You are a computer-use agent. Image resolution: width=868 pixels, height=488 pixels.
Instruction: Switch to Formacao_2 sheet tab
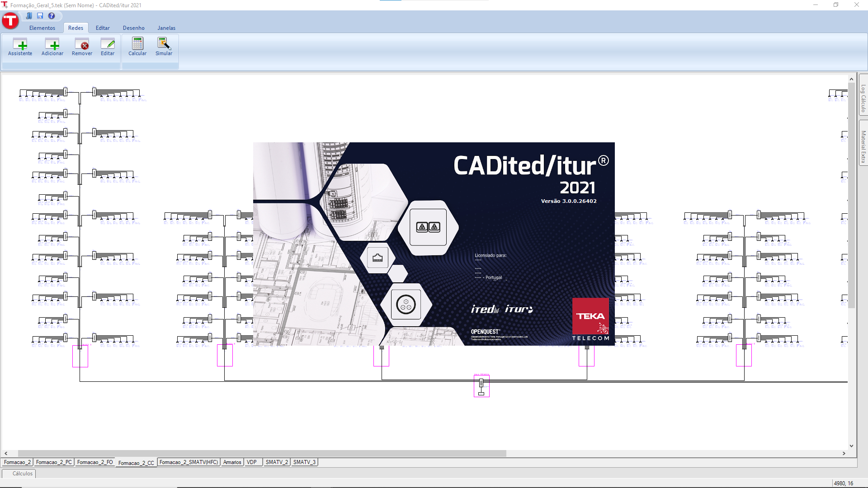point(17,462)
